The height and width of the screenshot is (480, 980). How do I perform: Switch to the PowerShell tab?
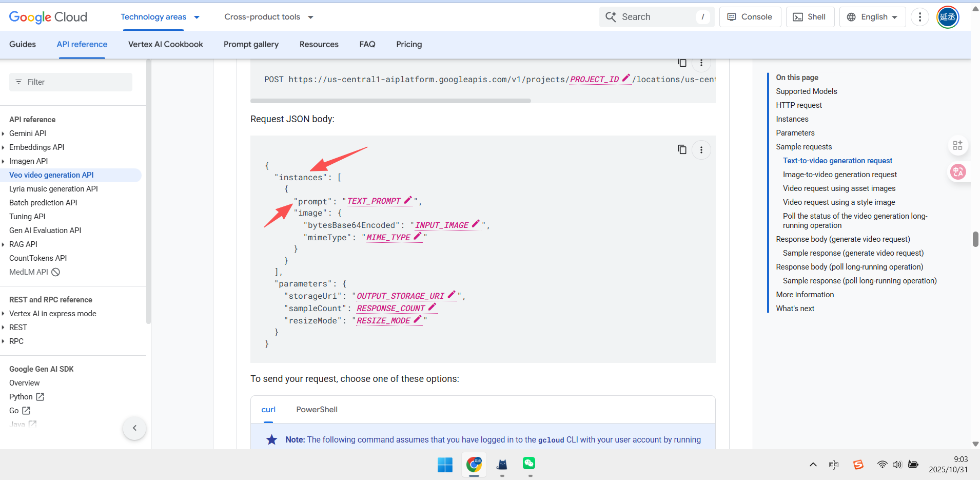[317, 410]
